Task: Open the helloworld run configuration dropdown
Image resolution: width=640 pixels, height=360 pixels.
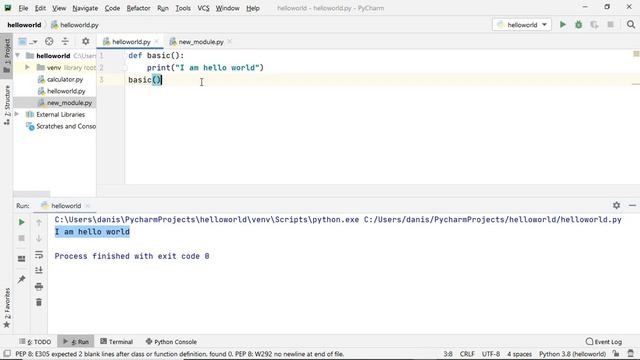Action: tap(522, 24)
